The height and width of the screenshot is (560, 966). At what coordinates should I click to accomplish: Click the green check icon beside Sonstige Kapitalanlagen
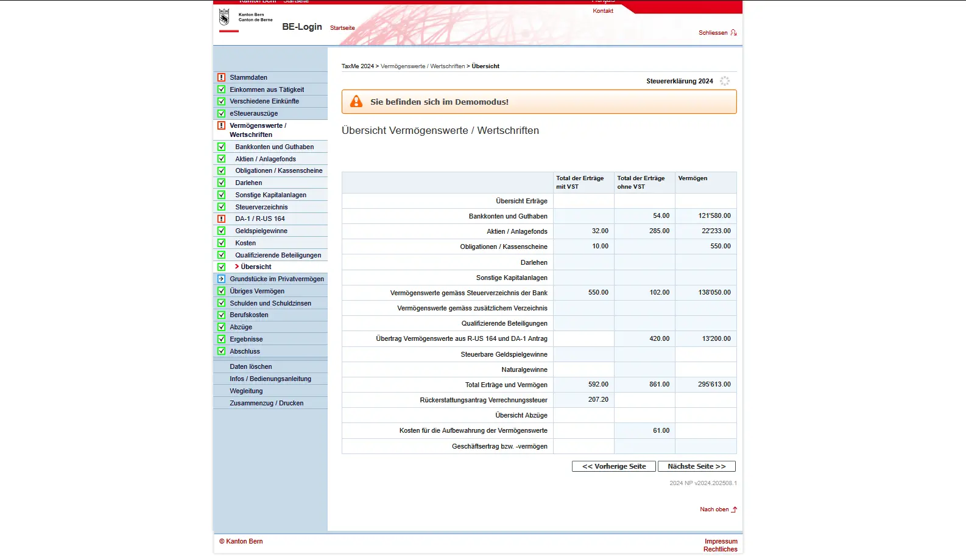point(222,195)
